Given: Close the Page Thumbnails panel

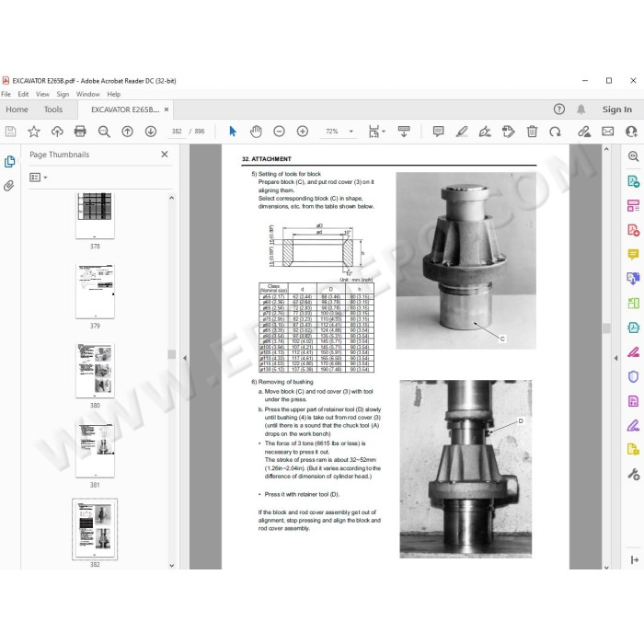Looking at the screenshot, I should (x=165, y=155).
